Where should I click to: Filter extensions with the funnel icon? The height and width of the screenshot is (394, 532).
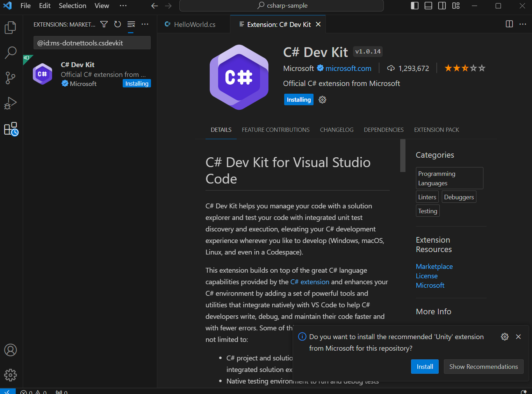(x=104, y=24)
